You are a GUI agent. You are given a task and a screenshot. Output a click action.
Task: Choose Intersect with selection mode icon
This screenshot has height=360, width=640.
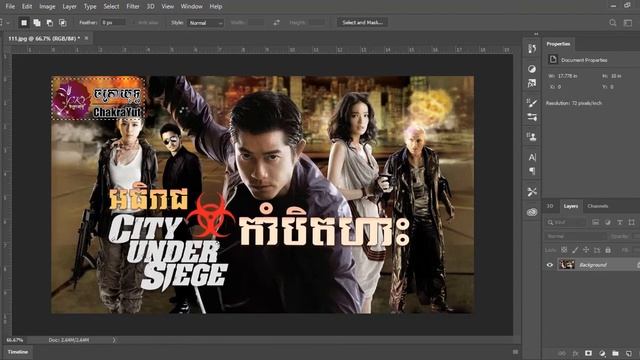[62, 23]
